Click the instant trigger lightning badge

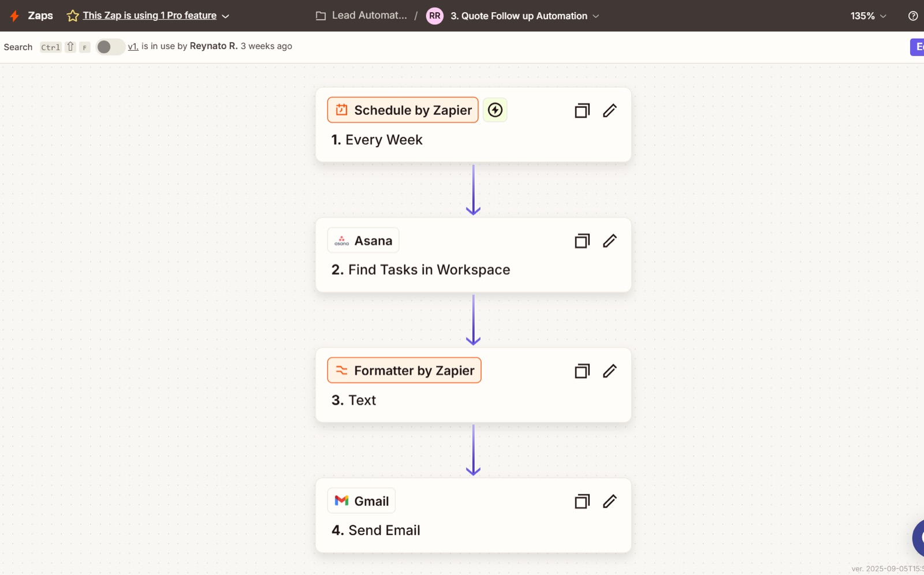[495, 110]
